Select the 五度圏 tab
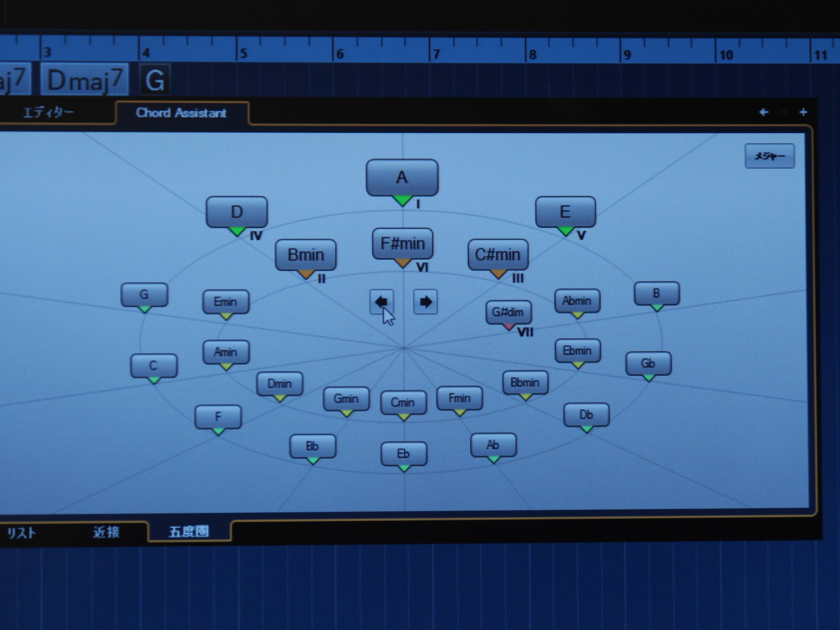The image size is (840, 630). click(189, 531)
